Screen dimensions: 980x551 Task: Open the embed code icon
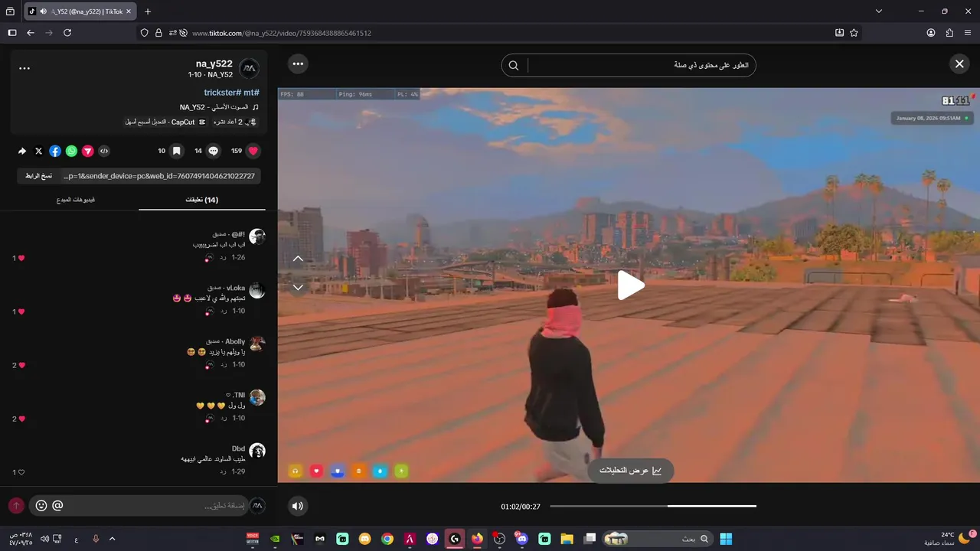(x=104, y=152)
